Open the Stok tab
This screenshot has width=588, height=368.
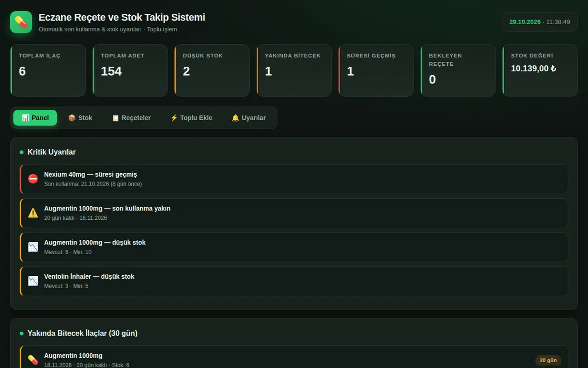click(x=80, y=118)
